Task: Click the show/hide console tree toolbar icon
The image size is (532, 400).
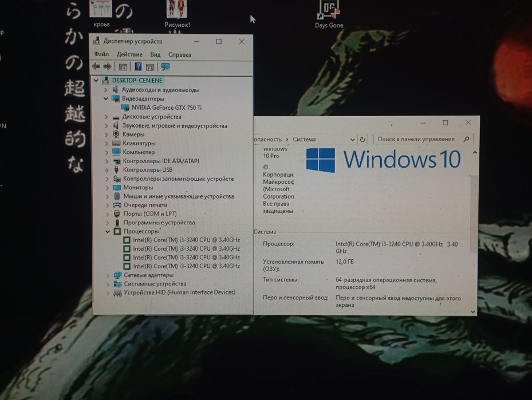Action: pyautogui.click(x=123, y=67)
